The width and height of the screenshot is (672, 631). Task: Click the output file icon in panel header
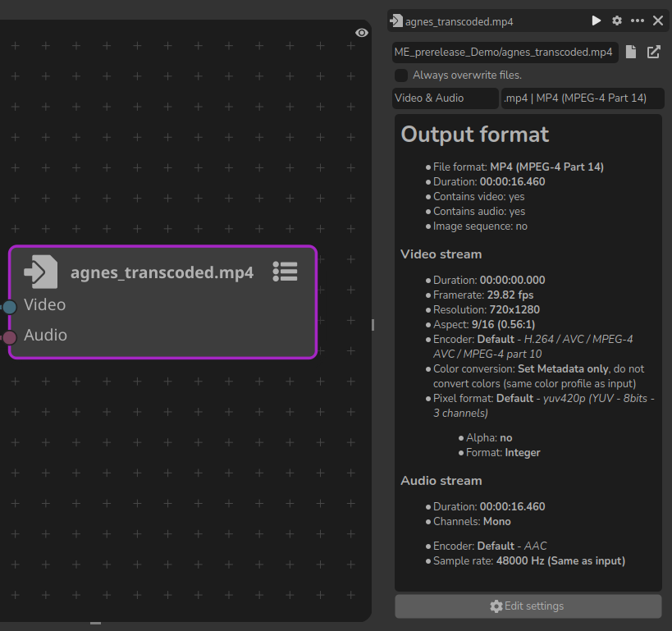397,21
